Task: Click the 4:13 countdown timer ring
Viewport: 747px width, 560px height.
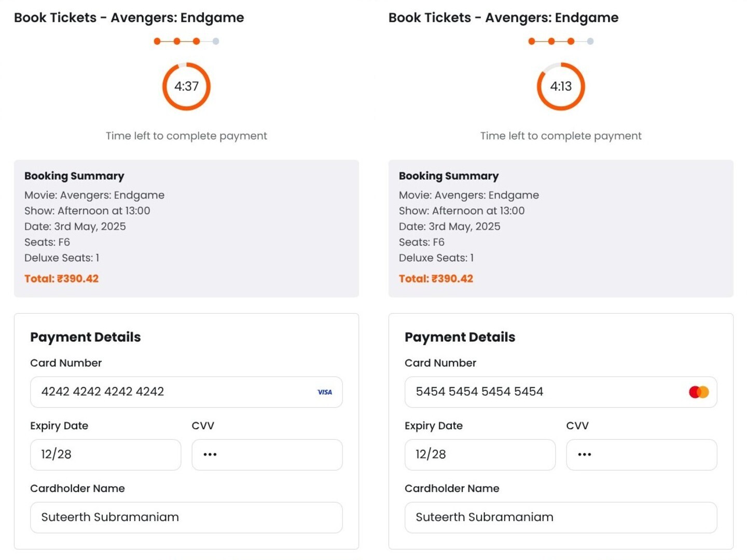Action: [x=561, y=86]
